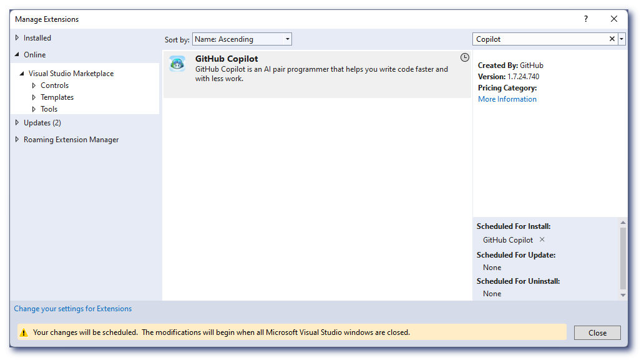Viewport: 644px width, 363px height.
Task: Open the Sort by Name: Ascending dropdown
Action: pos(242,39)
